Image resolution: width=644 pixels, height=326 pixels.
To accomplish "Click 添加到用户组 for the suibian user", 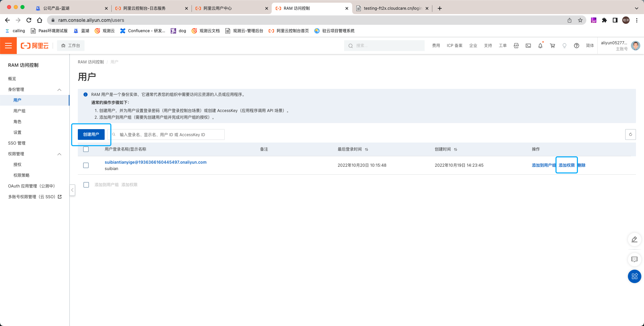I will click(544, 165).
